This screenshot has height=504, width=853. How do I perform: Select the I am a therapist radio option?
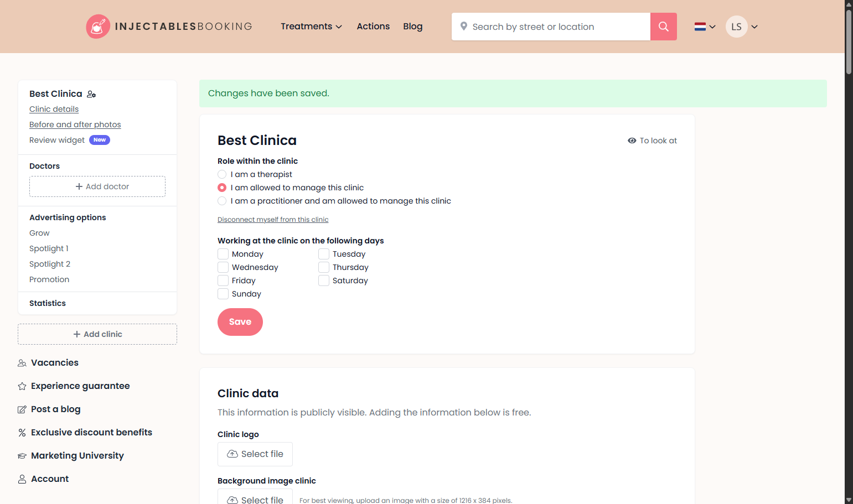[x=222, y=174]
